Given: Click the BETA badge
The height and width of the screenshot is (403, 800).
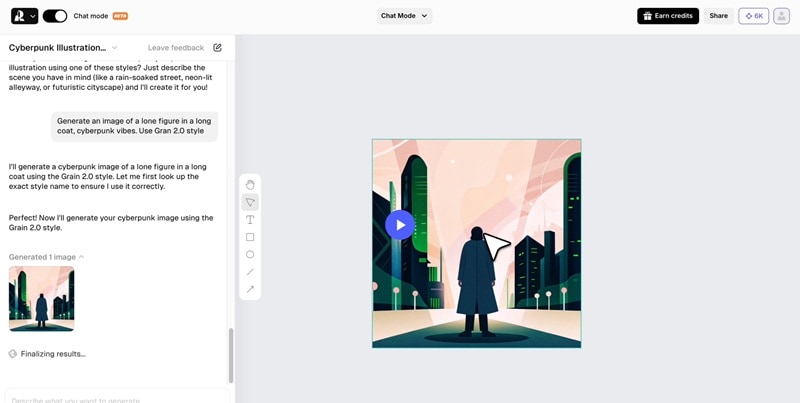Looking at the screenshot, I should pyautogui.click(x=120, y=16).
